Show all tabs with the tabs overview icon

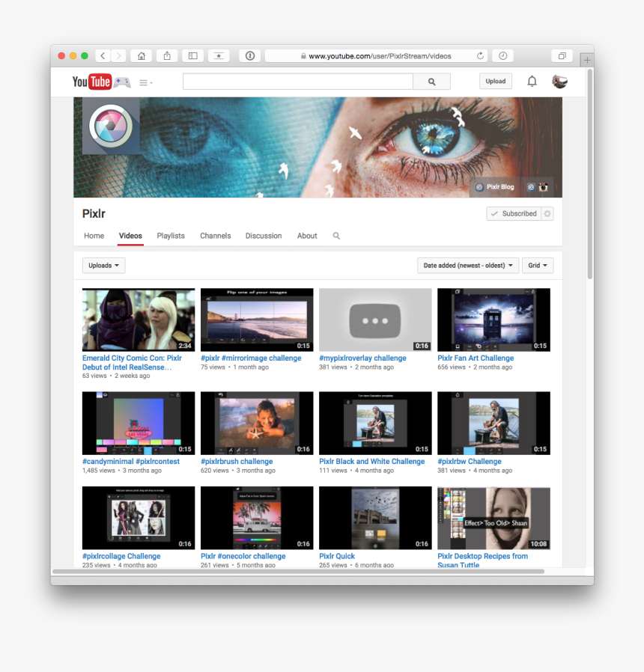click(x=562, y=55)
